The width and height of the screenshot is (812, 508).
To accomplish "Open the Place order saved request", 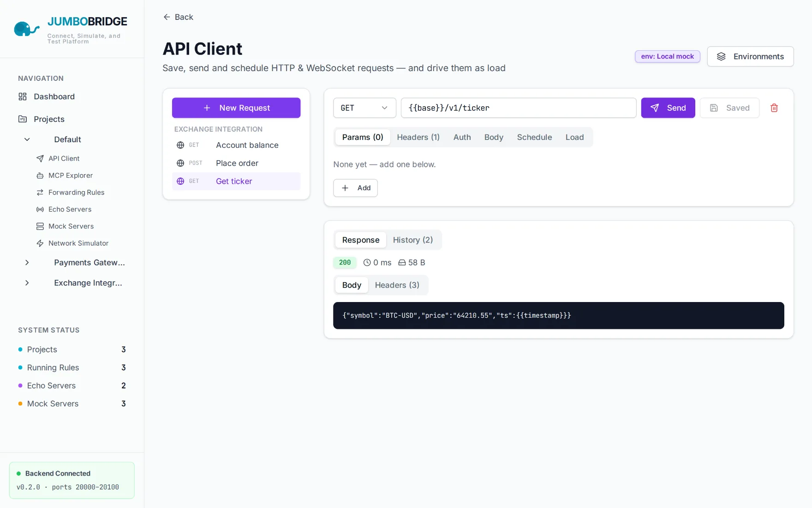I will tap(236, 163).
